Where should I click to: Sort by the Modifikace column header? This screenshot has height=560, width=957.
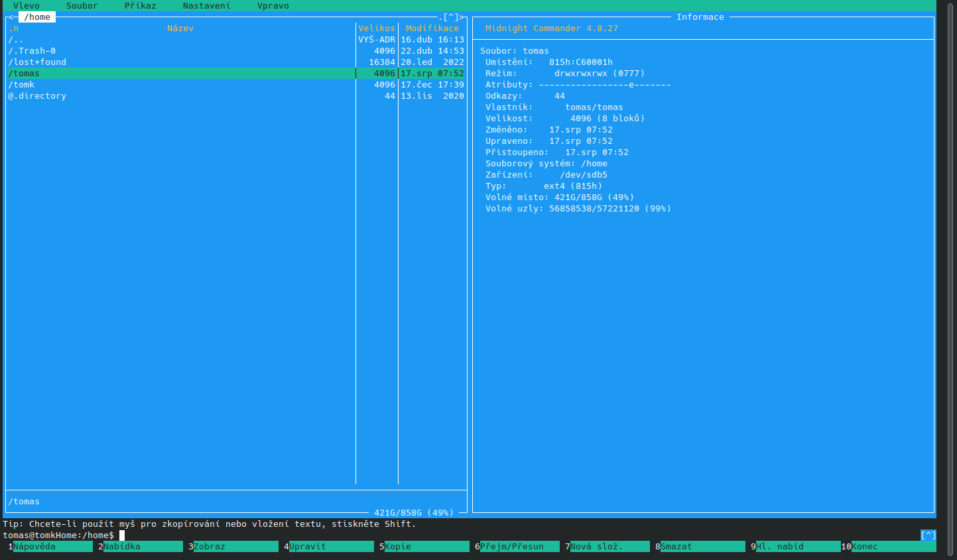point(432,28)
